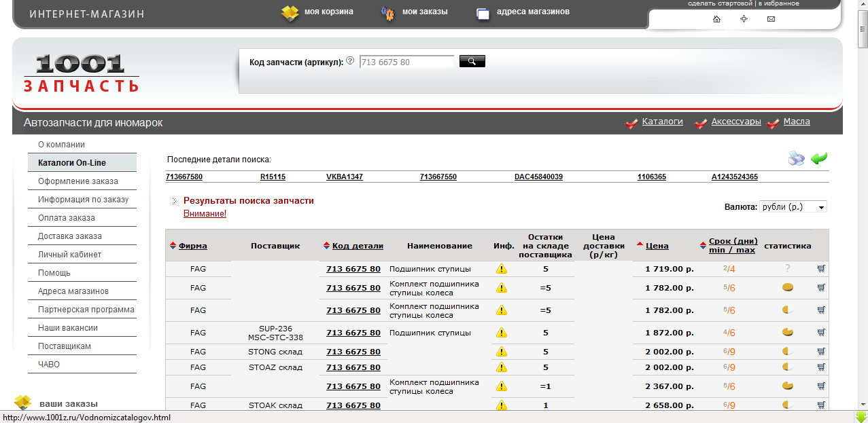
Task: Open warning info icon in 1 719.00 р. row
Action: tap(502, 269)
